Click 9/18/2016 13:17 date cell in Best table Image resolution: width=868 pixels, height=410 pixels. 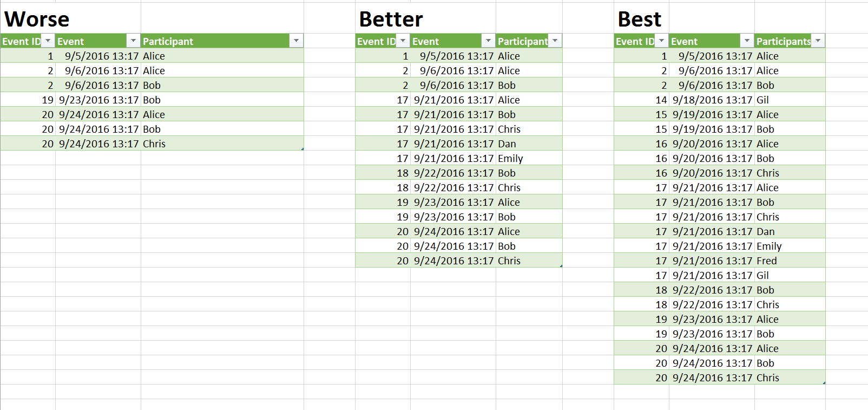coord(712,100)
